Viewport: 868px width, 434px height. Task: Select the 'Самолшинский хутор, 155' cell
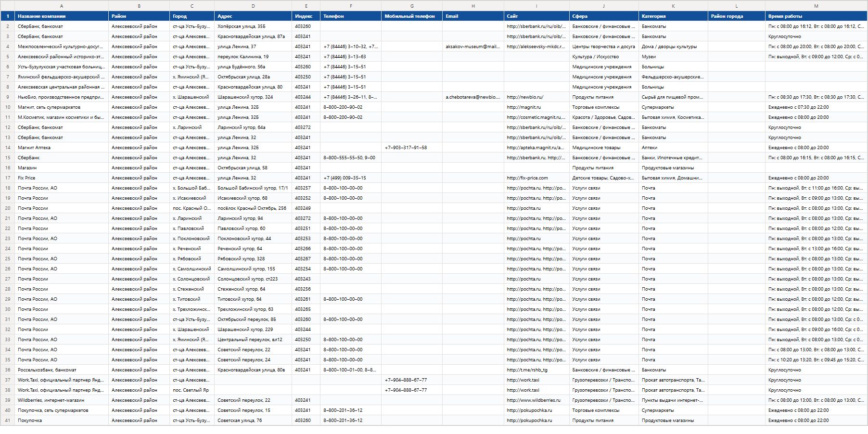pyautogui.click(x=253, y=269)
